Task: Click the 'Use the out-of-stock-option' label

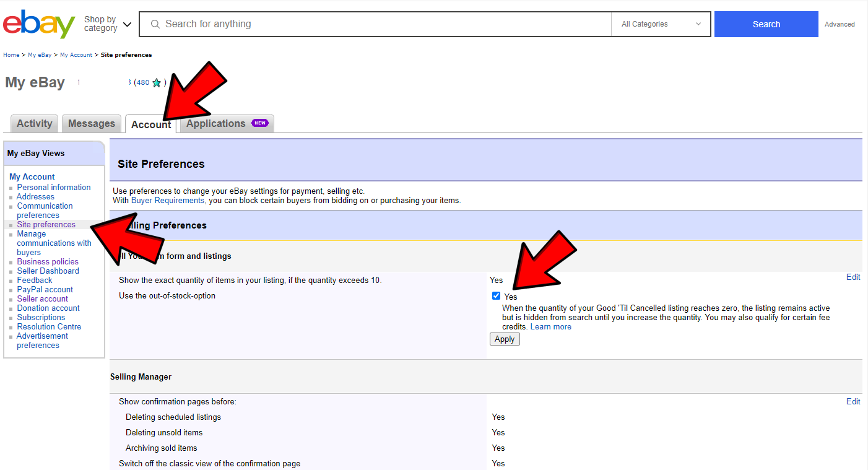Action: click(167, 295)
